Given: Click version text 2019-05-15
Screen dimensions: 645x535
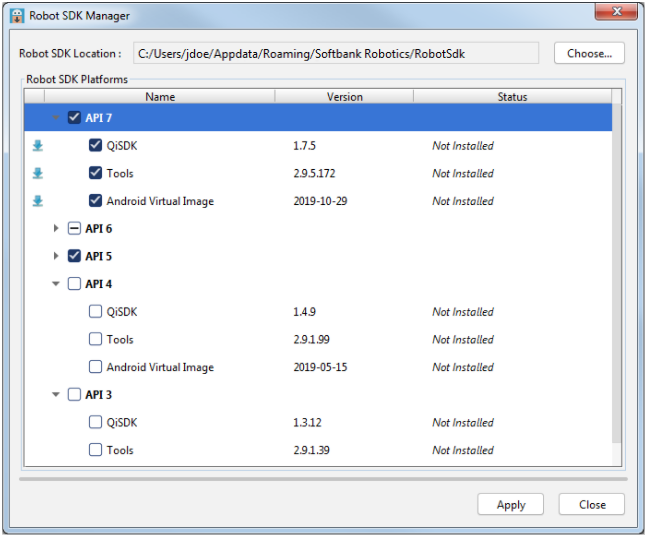Looking at the screenshot, I should [320, 367].
